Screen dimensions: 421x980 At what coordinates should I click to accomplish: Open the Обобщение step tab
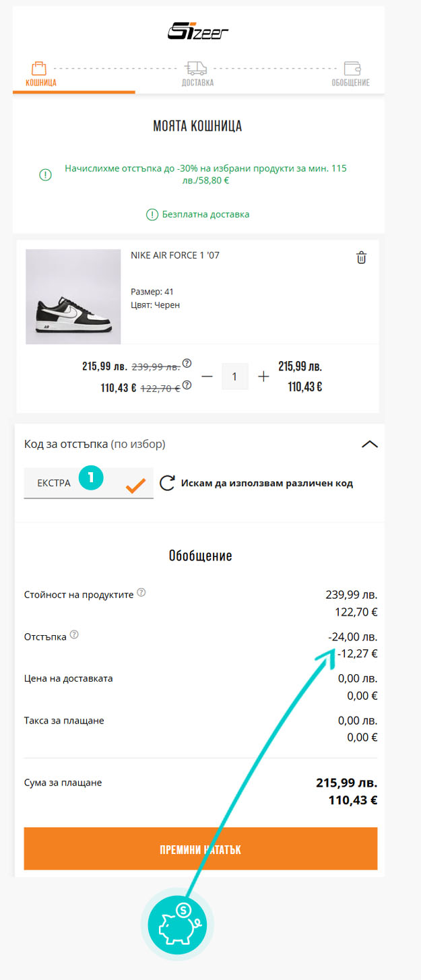click(350, 83)
